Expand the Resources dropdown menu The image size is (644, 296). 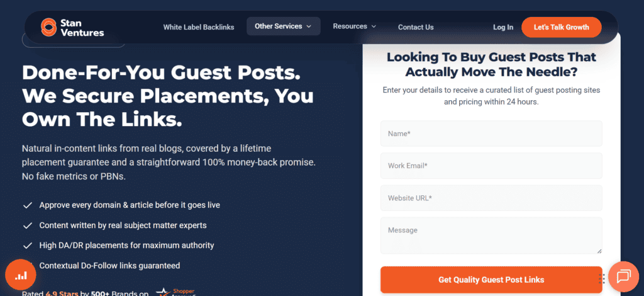click(x=355, y=26)
